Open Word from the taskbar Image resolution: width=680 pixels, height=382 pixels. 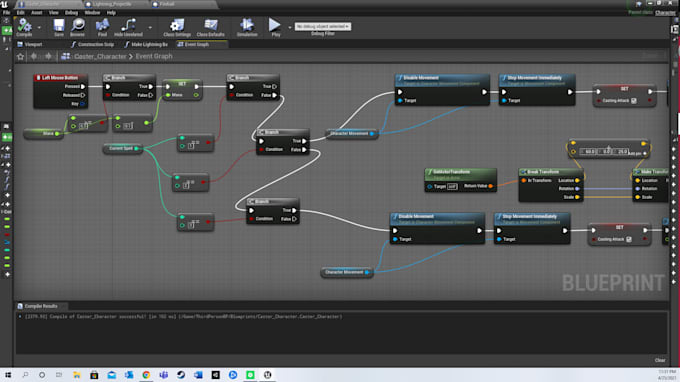(198, 375)
